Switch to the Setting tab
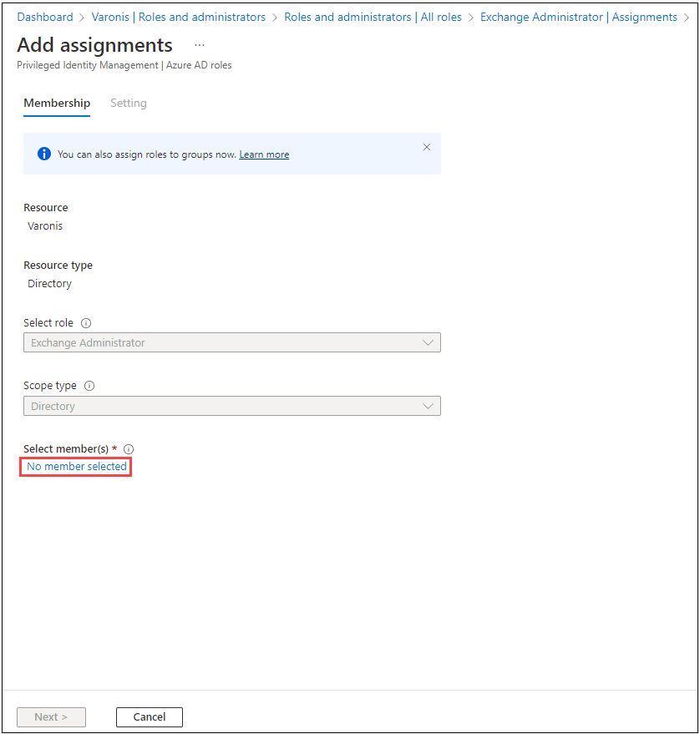The width and height of the screenshot is (700, 734). tap(129, 103)
